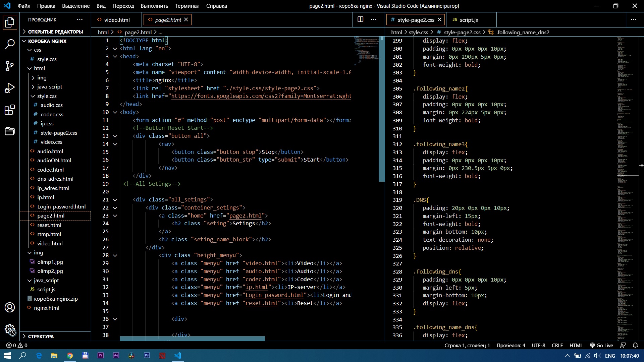Open the Accounts menu icon
Viewport: 644px width, 362px height.
click(x=10, y=307)
